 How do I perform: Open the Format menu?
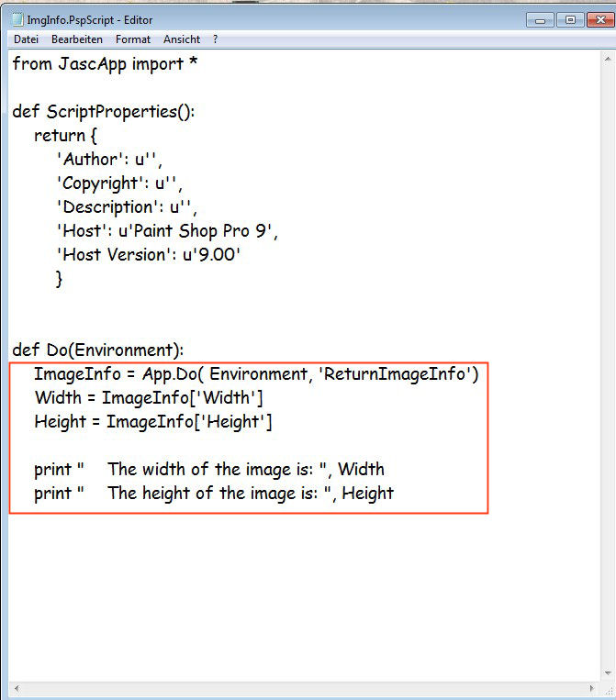[x=133, y=39]
